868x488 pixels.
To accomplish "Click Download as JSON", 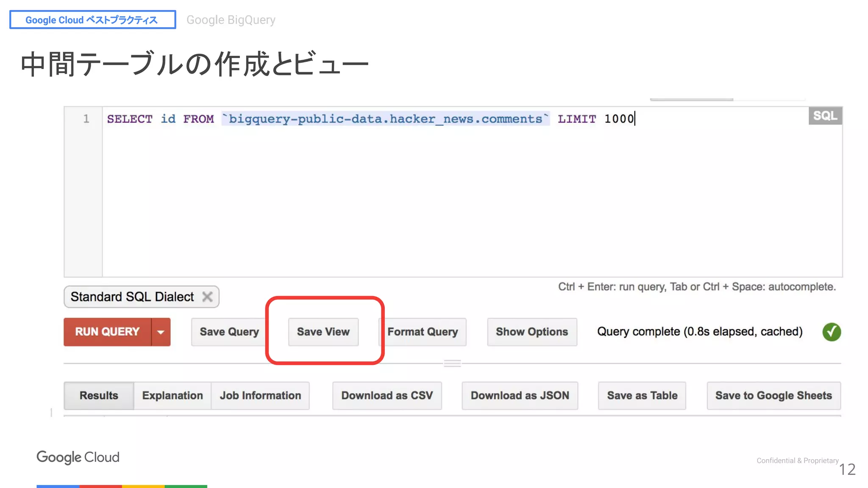I will click(x=520, y=395).
